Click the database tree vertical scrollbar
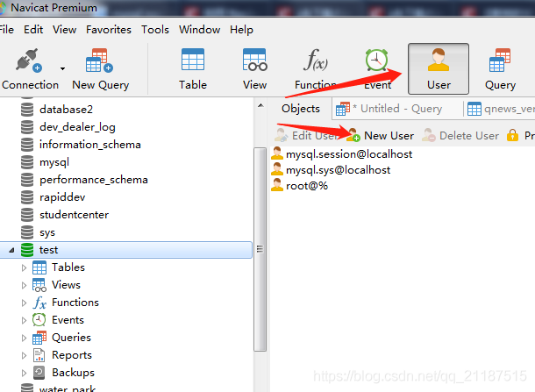This screenshot has width=535, height=392. tap(260, 249)
